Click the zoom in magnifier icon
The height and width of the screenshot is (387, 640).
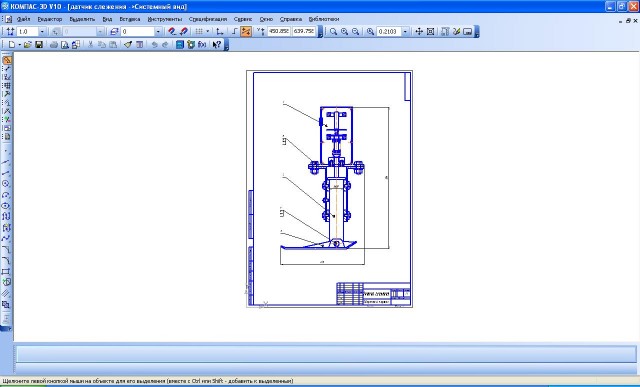point(344,31)
